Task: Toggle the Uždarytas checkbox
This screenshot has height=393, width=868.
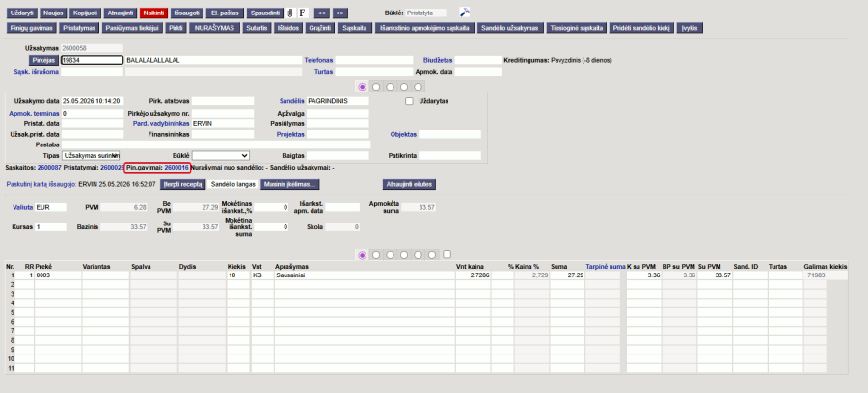Action: coord(409,101)
